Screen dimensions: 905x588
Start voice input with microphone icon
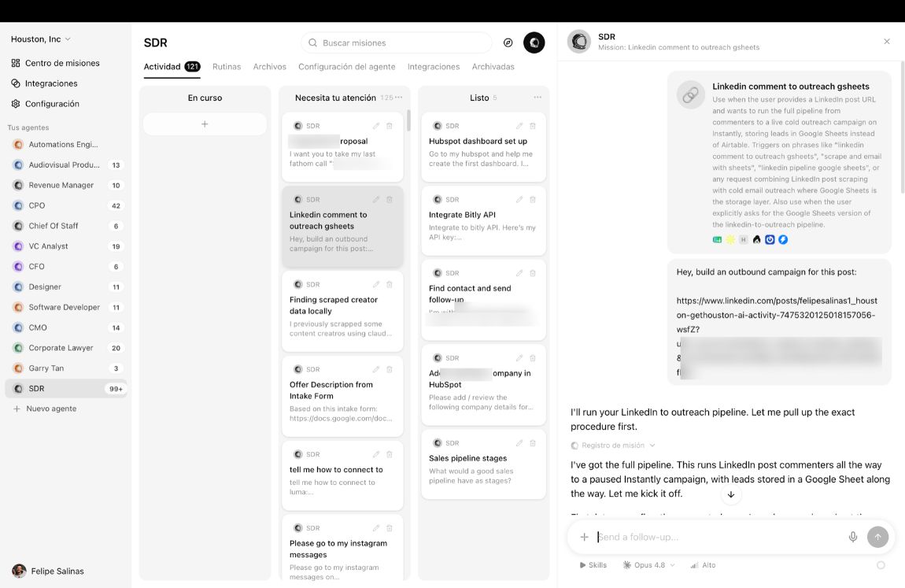pyautogui.click(x=853, y=537)
